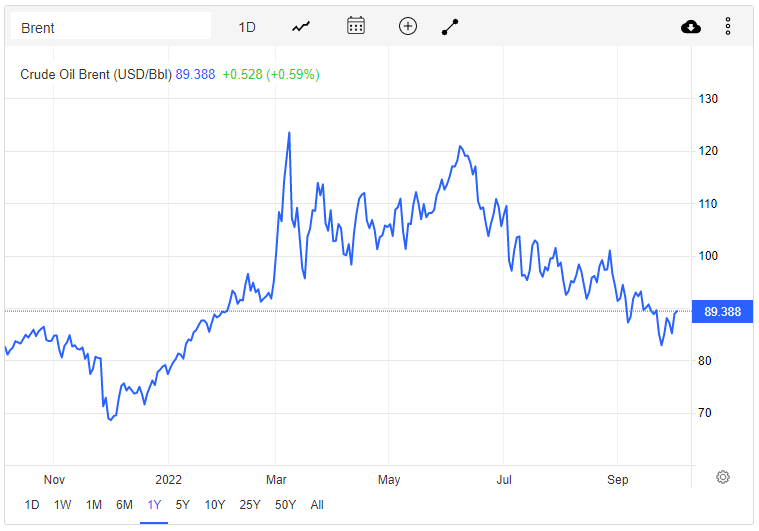Download chart data via cloud icon
Viewport: 759px width, 531px height.
[691, 27]
